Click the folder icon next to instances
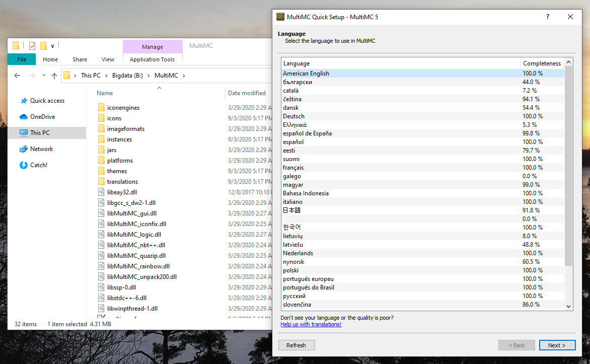 (101, 139)
